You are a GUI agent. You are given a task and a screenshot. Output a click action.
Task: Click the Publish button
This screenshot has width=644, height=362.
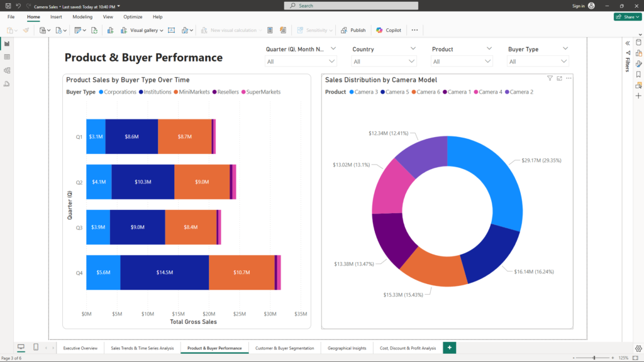[353, 30]
